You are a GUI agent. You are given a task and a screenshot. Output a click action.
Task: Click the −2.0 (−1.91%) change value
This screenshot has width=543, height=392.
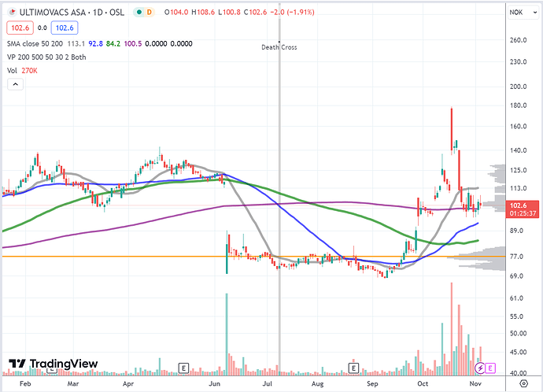[x=292, y=13]
